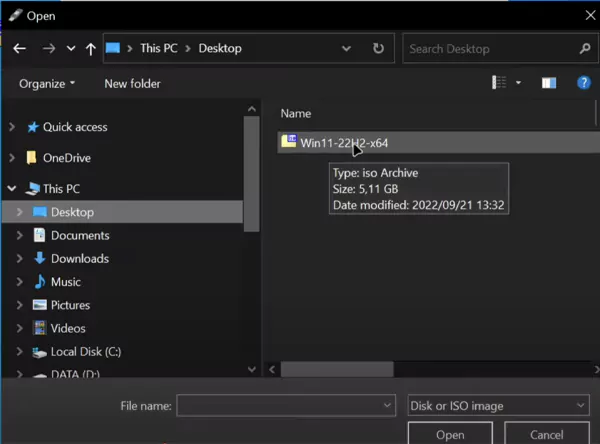Expand the Local Disk (C:) node

20,351
